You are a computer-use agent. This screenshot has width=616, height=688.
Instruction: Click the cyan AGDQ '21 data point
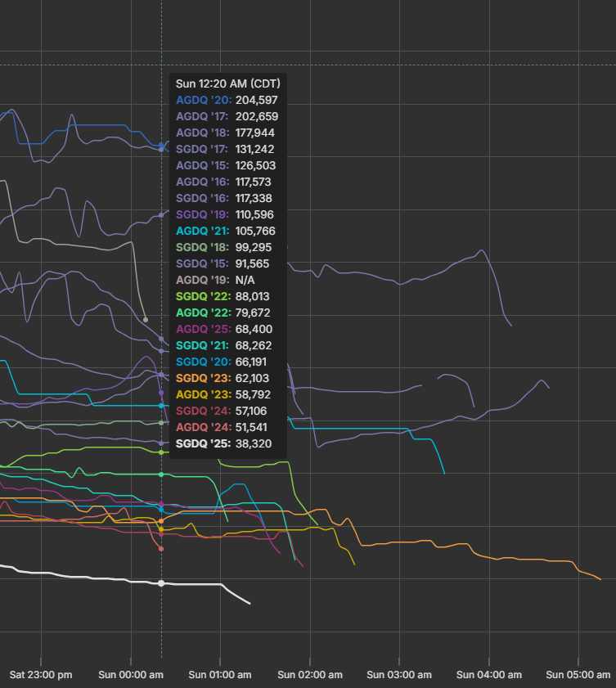pyautogui.click(x=161, y=406)
